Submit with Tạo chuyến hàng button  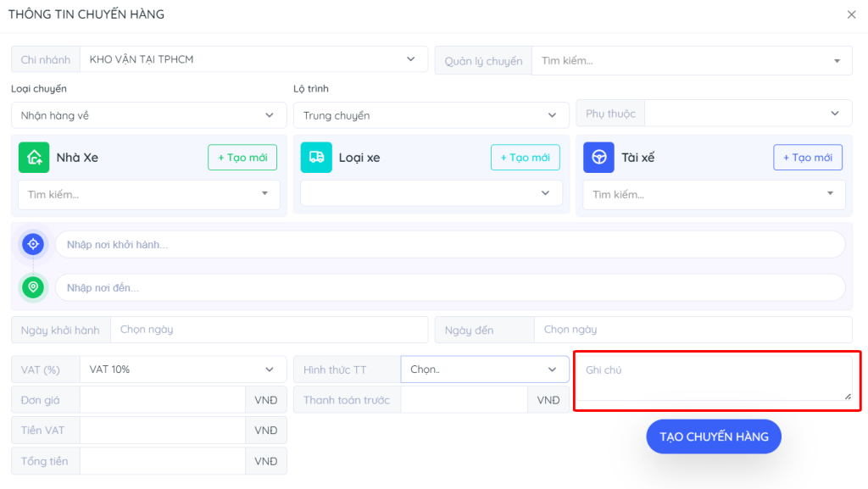point(713,436)
